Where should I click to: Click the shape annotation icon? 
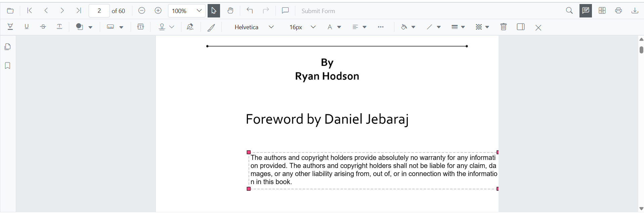pos(80,27)
